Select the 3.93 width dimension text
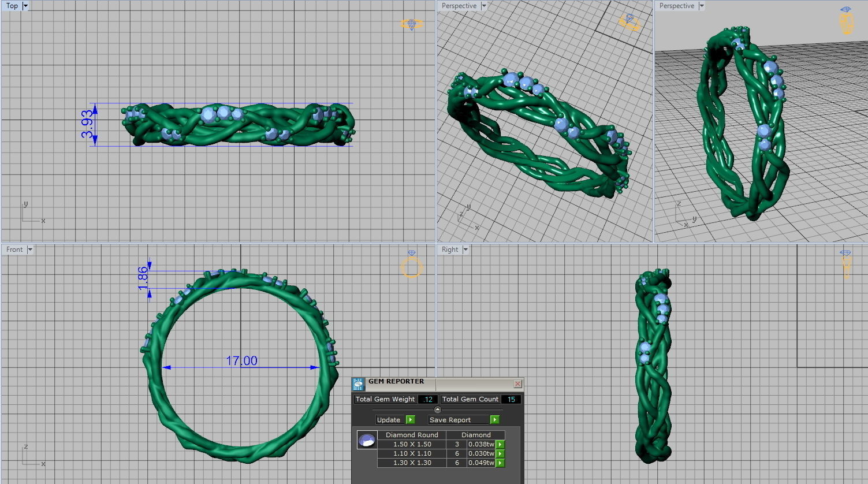The width and height of the screenshot is (868, 484). pos(87,124)
